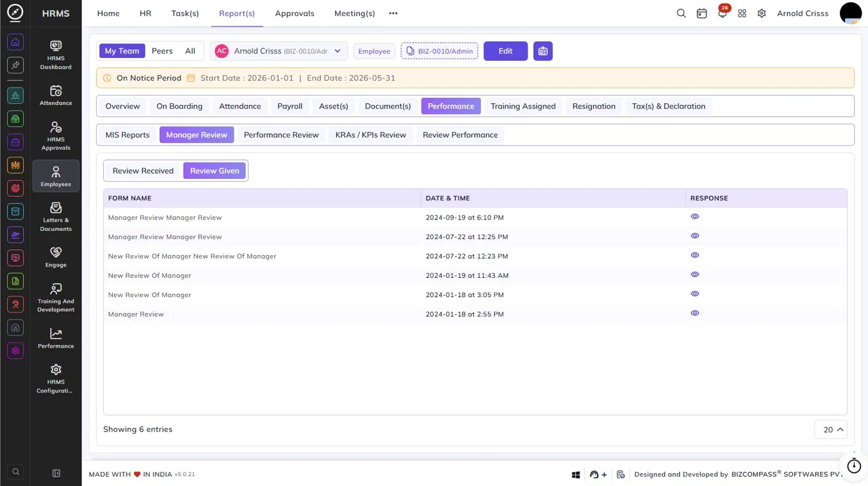Viewport: 868px width, 486px height.
Task: Open the airplane travel app icon
Action: [15, 235]
